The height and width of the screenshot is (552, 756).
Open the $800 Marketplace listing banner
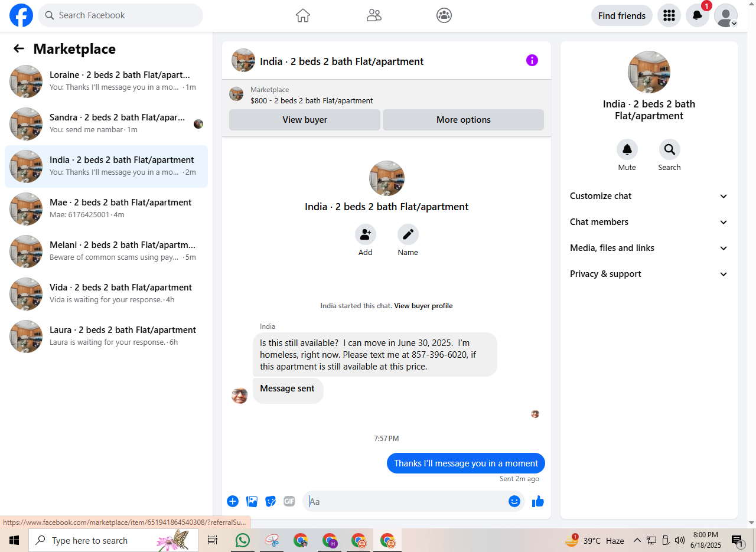(386, 94)
